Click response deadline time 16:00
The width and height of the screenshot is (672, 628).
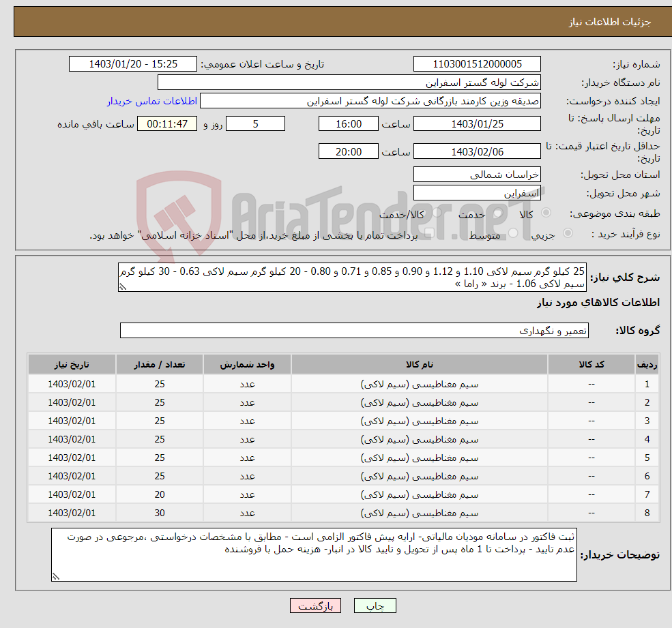(x=349, y=124)
